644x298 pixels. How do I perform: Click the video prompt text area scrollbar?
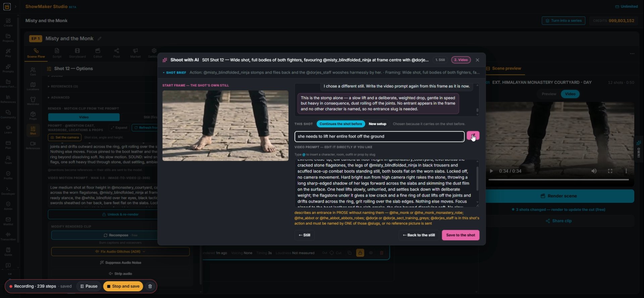click(x=477, y=179)
